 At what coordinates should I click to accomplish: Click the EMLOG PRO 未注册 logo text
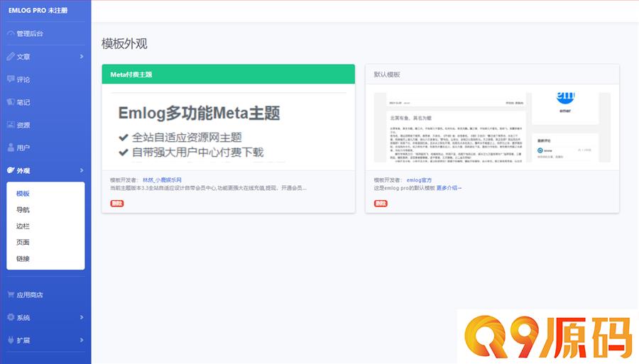(x=38, y=11)
